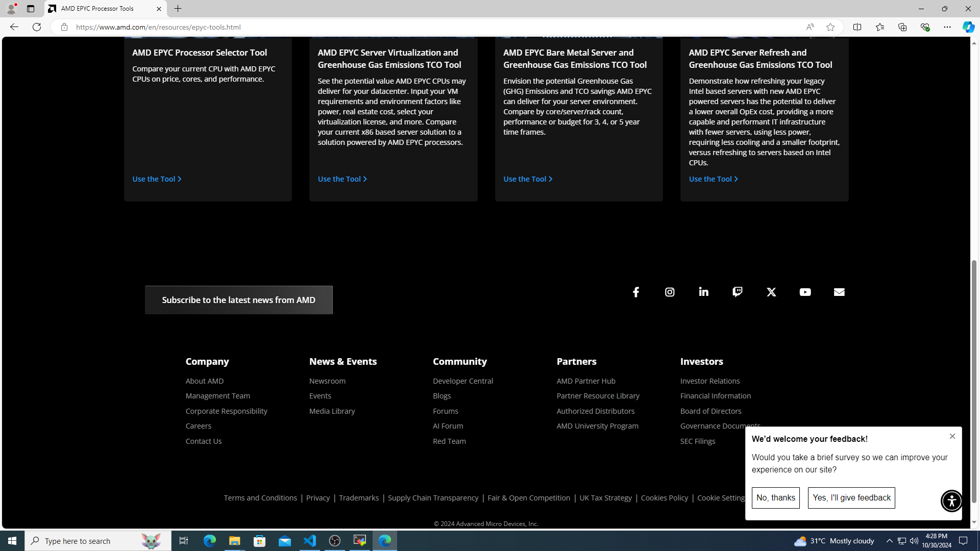Open Browser essentials icon

tap(924, 27)
